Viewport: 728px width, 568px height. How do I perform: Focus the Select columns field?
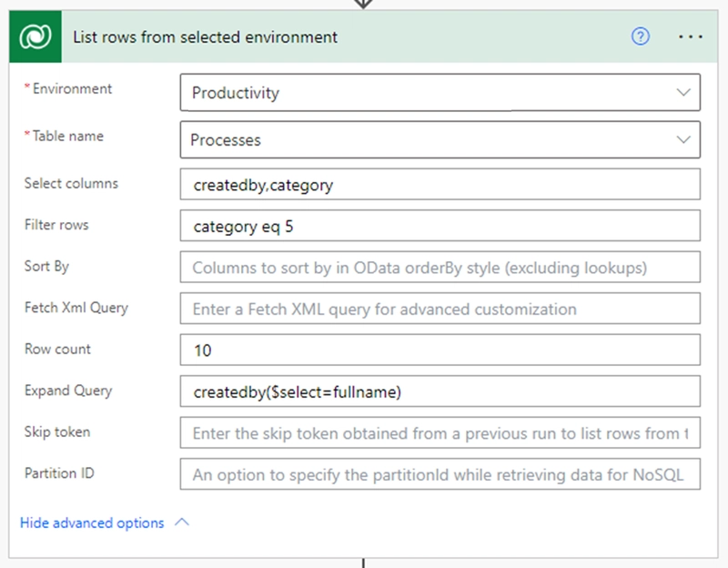(440, 185)
